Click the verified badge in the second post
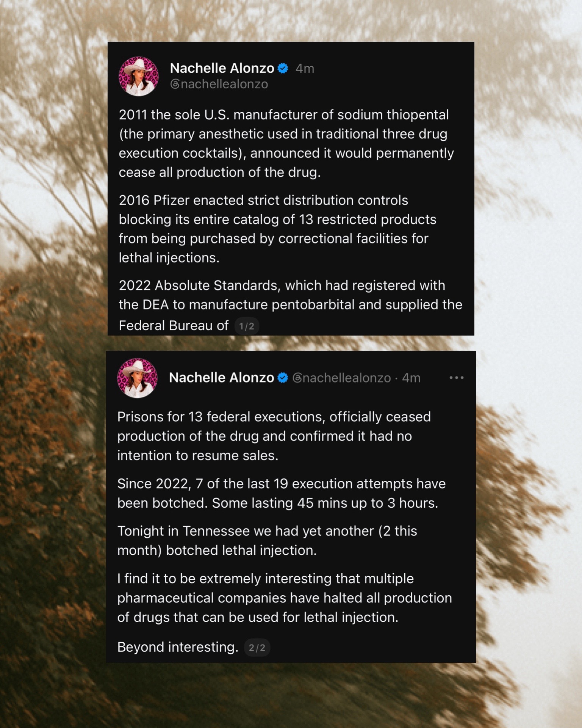Viewport: 582px width, 728px height. click(x=283, y=378)
